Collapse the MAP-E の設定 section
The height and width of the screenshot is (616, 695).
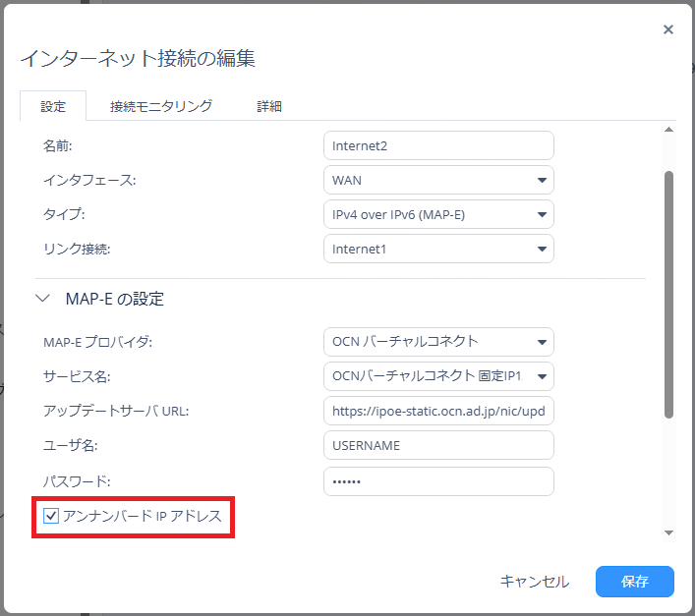coord(42,299)
